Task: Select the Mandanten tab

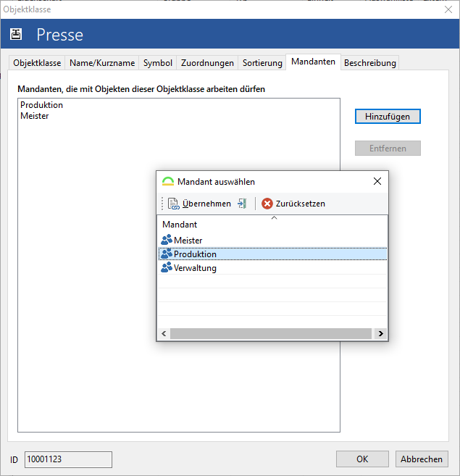Action: tap(313, 62)
